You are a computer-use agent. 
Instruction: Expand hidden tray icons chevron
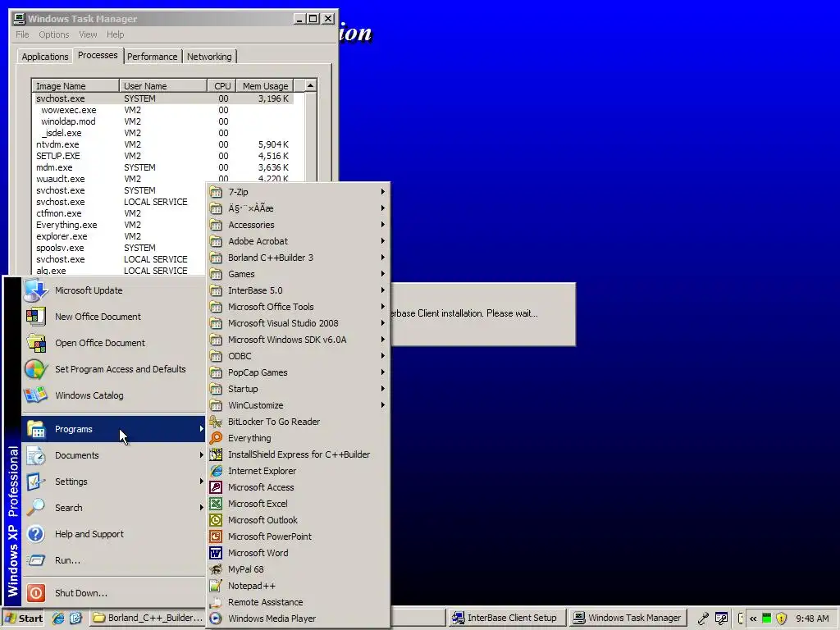753,619
